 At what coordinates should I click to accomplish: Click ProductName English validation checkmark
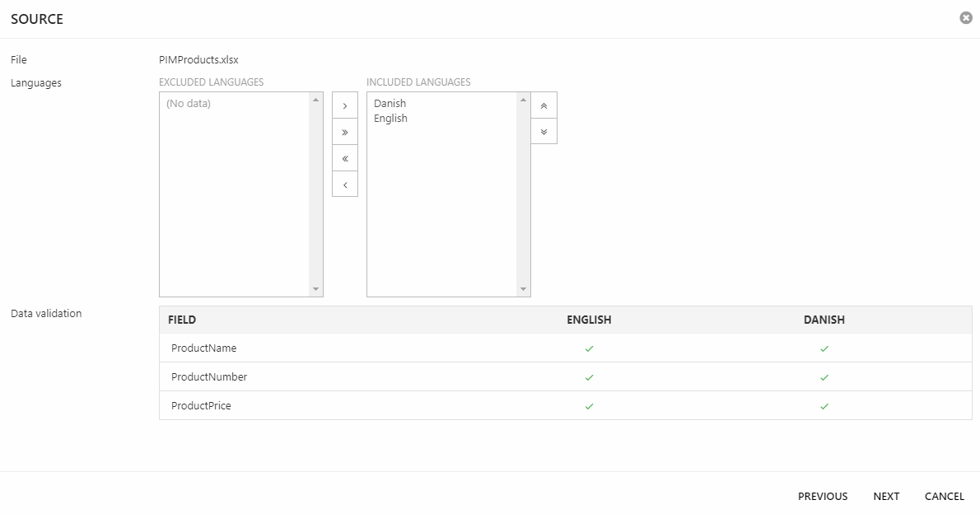point(589,348)
